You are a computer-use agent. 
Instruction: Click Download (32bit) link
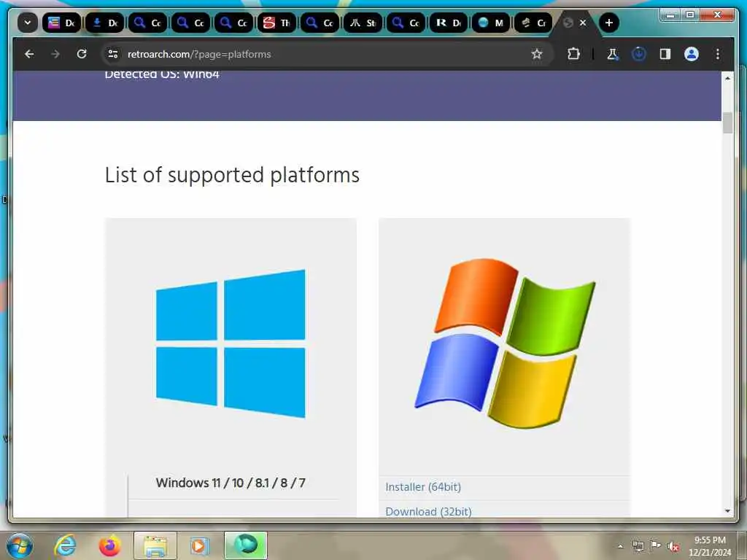click(x=428, y=511)
